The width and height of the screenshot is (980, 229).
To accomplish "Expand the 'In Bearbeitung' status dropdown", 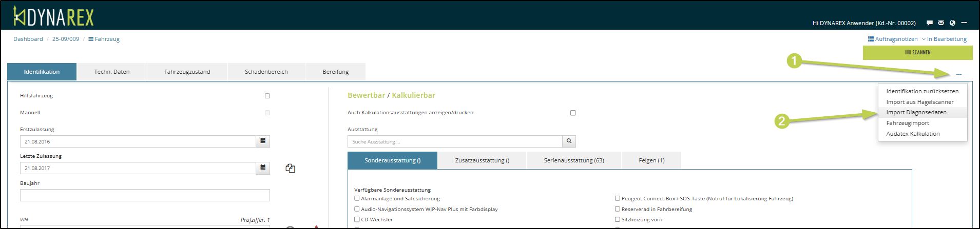I will 944,39.
